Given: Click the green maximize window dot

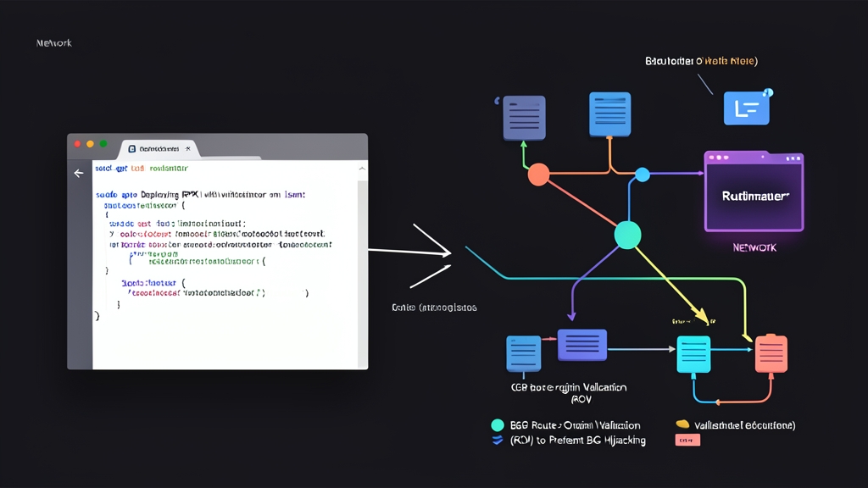Looking at the screenshot, I should coord(103,144).
